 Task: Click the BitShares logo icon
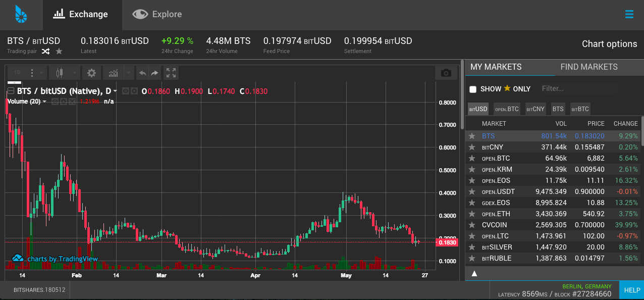coord(21,15)
